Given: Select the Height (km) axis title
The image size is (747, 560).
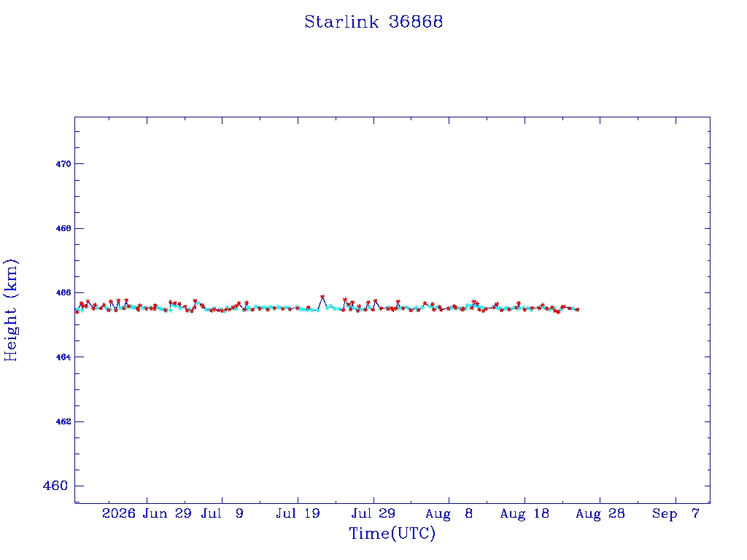Looking at the screenshot, I should 10,311.
